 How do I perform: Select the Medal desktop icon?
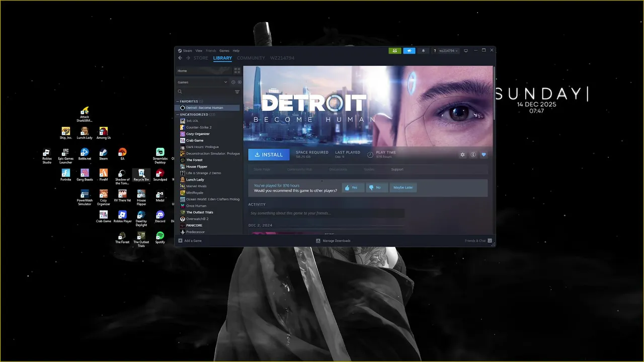[160, 196]
